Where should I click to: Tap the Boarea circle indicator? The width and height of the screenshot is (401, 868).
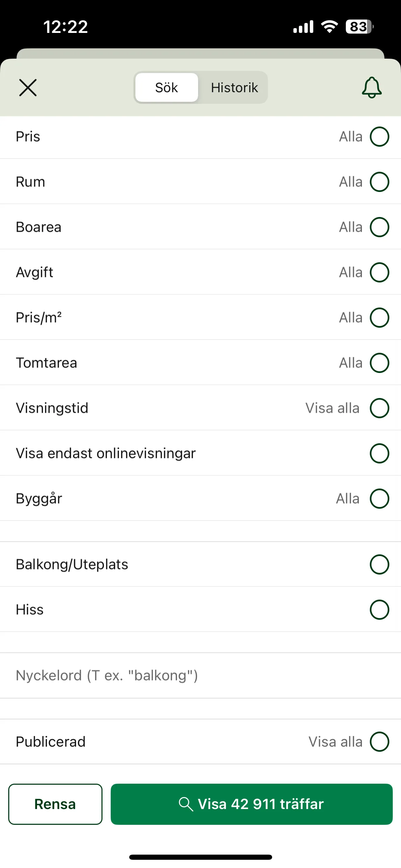379,227
